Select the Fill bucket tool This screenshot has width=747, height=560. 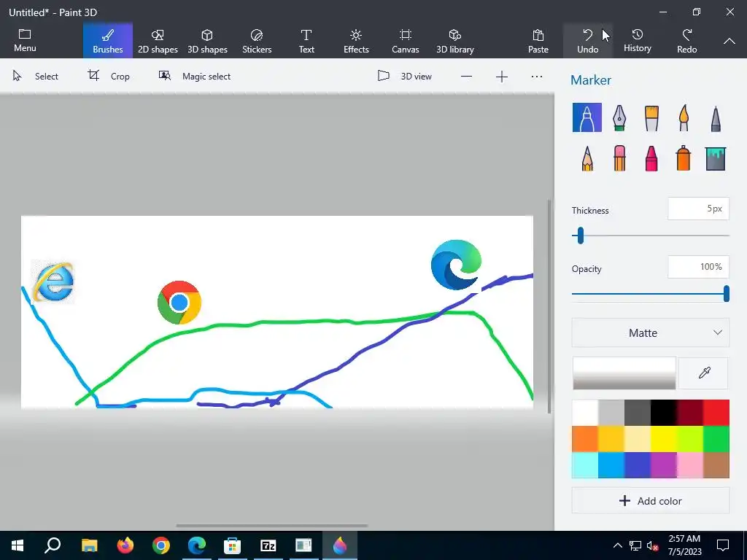(x=716, y=158)
